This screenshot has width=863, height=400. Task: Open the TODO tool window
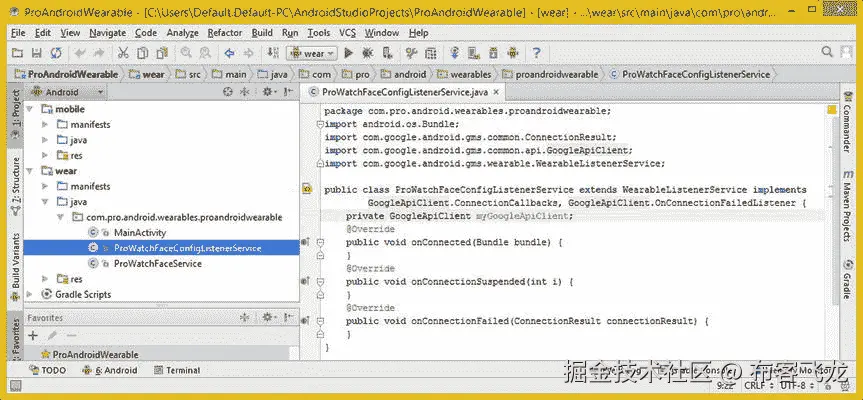pos(47,370)
